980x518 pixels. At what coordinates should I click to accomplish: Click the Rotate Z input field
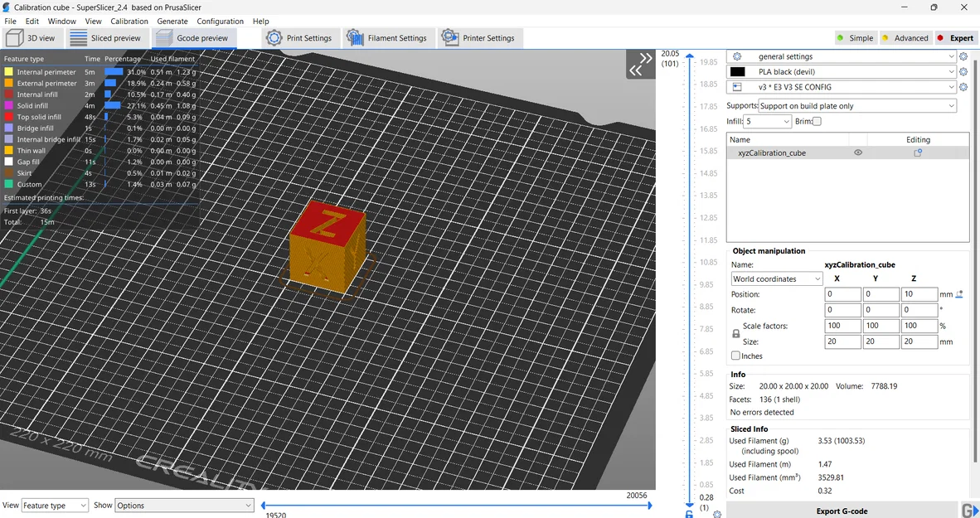click(x=919, y=310)
